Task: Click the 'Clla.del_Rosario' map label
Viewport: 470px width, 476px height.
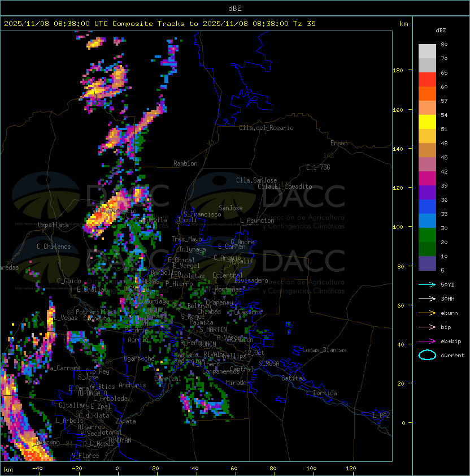Action: tap(266, 128)
